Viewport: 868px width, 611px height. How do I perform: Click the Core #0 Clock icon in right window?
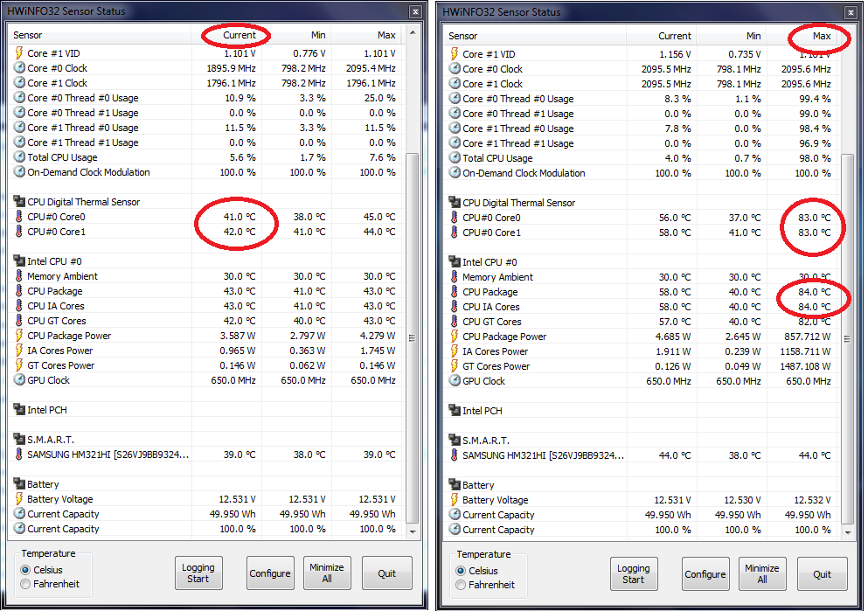click(x=455, y=69)
